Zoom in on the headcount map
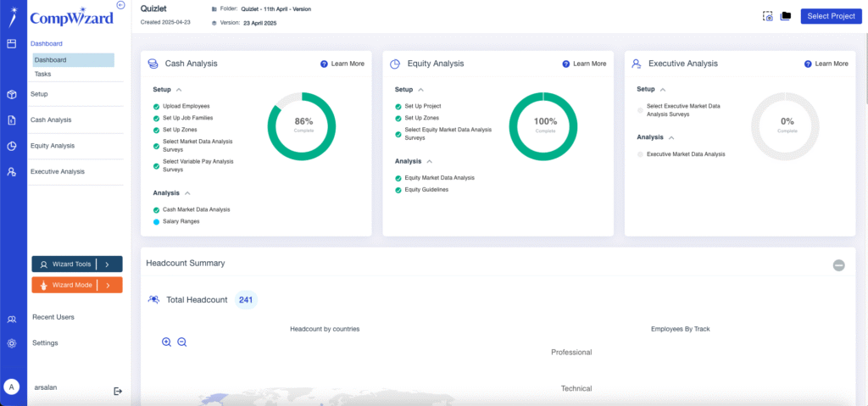This screenshot has height=406, width=868. (x=166, y=342)
